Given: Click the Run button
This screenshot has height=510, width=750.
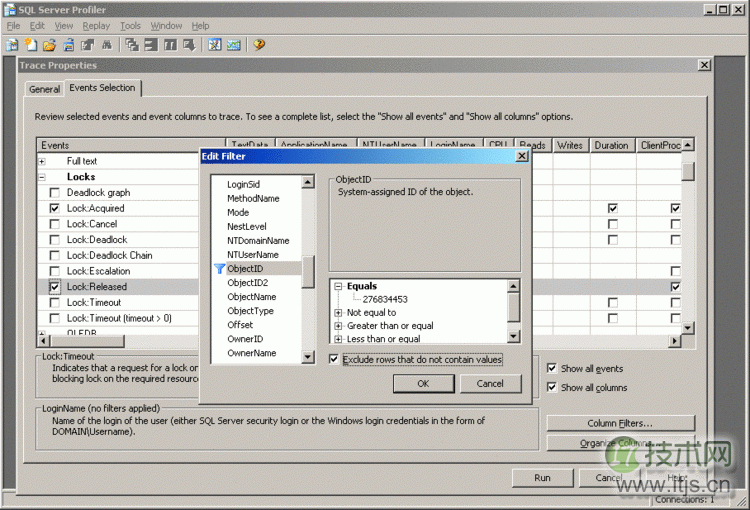Looking at the screenshot, I should tap(542, 477).
